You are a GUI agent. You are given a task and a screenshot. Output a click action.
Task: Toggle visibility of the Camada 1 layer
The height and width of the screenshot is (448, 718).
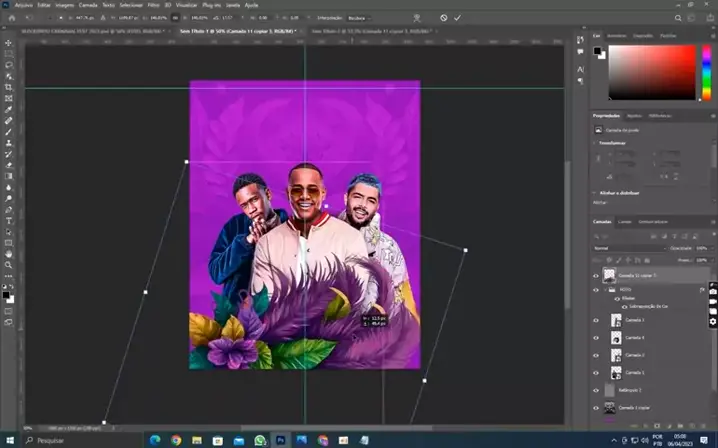click(596, 372)
